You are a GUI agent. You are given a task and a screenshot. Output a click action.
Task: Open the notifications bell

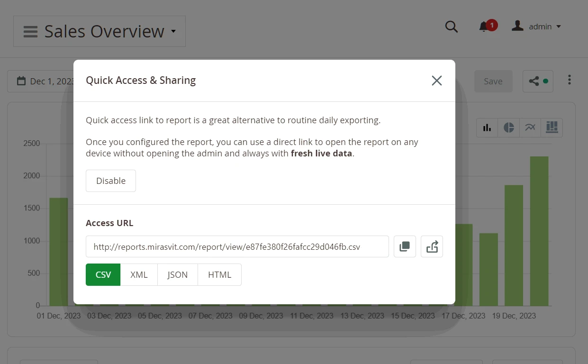[x=484, y=27]
